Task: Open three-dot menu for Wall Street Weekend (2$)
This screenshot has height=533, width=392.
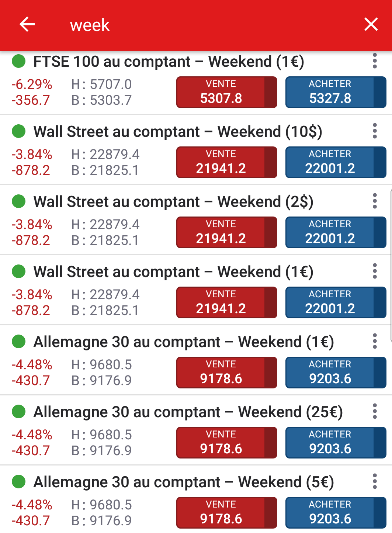Action: click(375, 201)
